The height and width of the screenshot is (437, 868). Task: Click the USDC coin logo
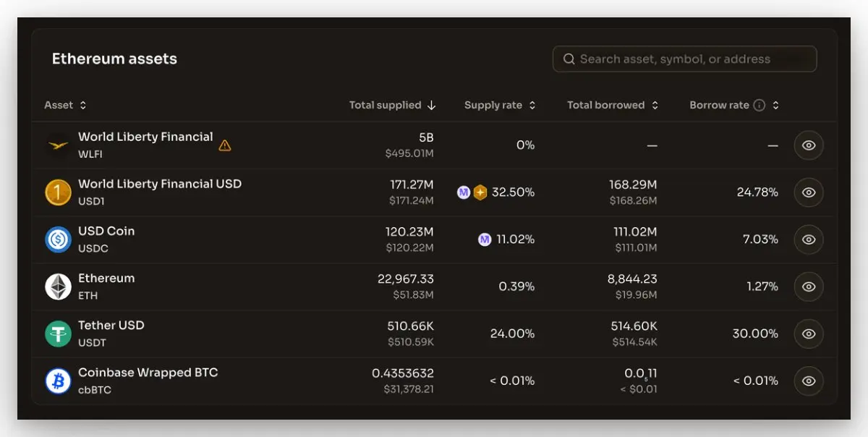(58, 239)
